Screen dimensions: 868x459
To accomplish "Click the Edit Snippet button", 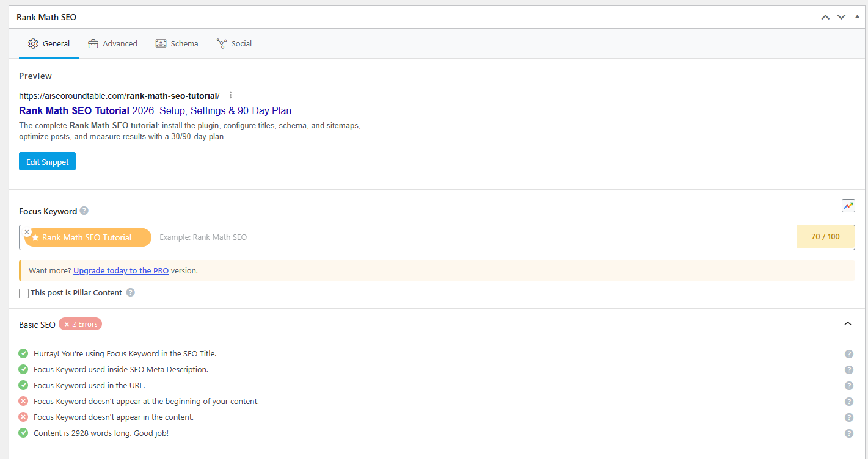I will [x=47, y=161].
